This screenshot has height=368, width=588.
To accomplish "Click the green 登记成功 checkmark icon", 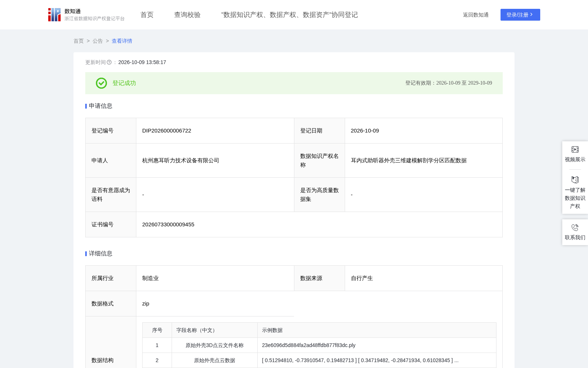I will [101, 83].
